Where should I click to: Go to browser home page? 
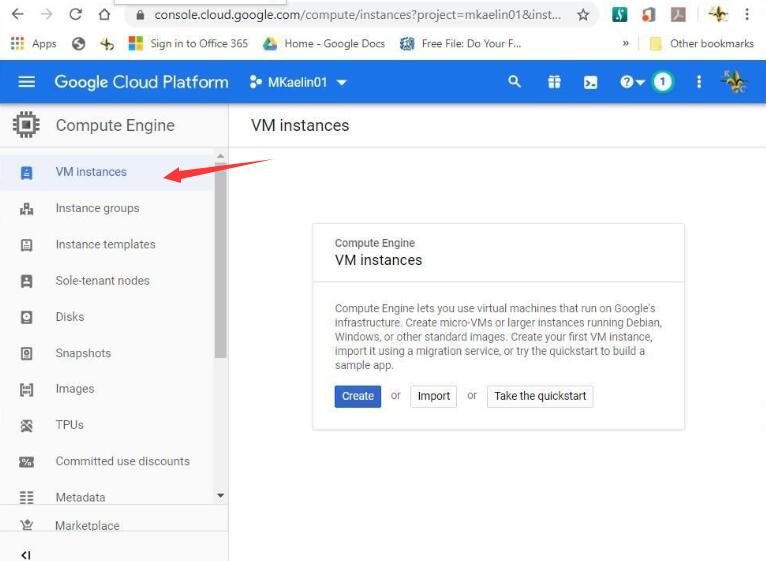point(104,15)
